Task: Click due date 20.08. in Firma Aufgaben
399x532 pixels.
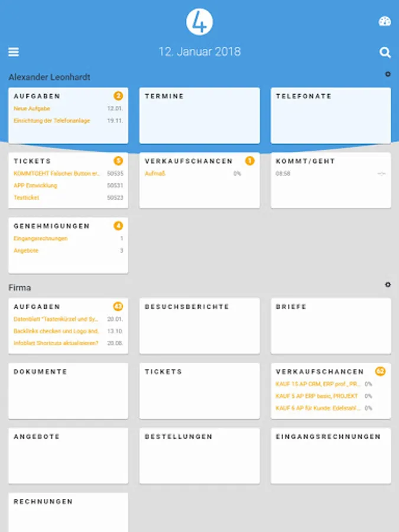Action: click(x=115, y=343)
